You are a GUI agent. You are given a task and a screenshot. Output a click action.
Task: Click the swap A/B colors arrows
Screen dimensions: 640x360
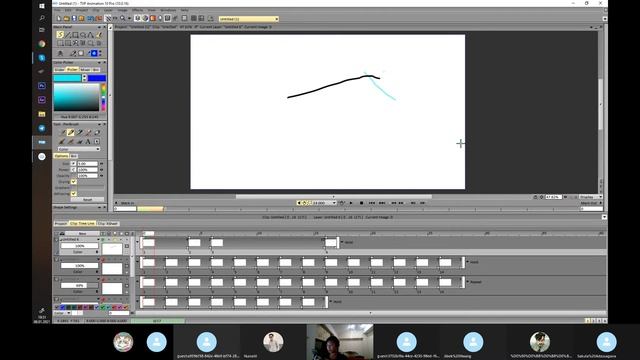coord(84,78)
